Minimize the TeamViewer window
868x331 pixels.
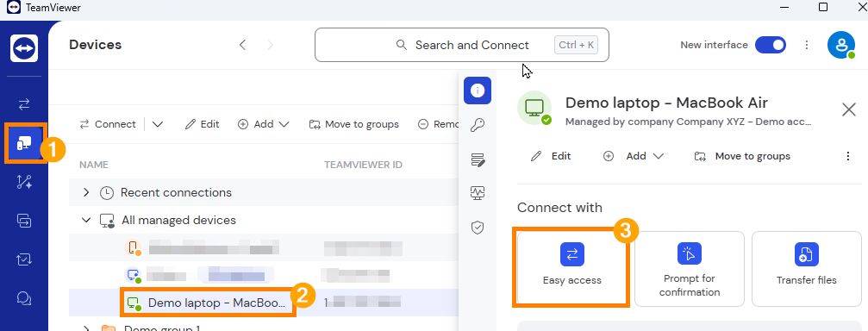(x=784, y=7)
